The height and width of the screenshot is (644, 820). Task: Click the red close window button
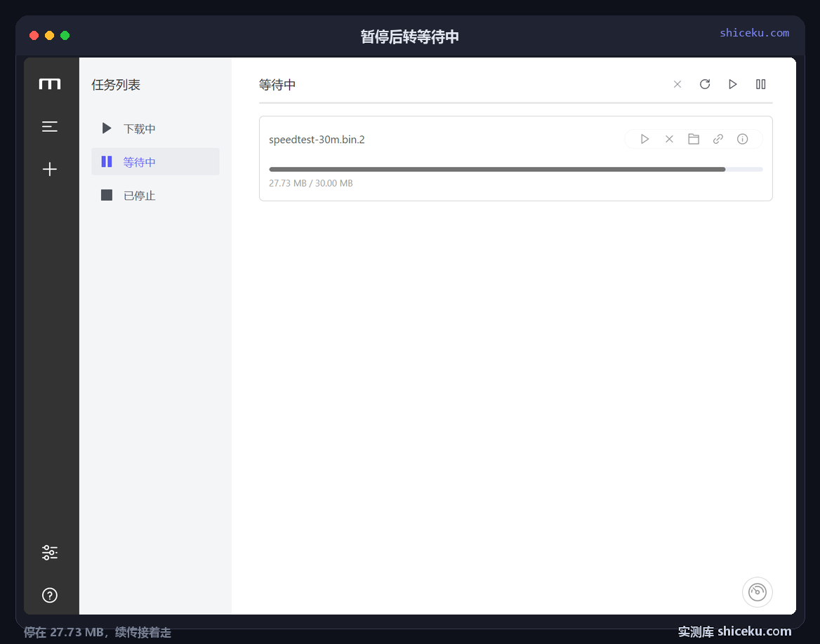34,36
